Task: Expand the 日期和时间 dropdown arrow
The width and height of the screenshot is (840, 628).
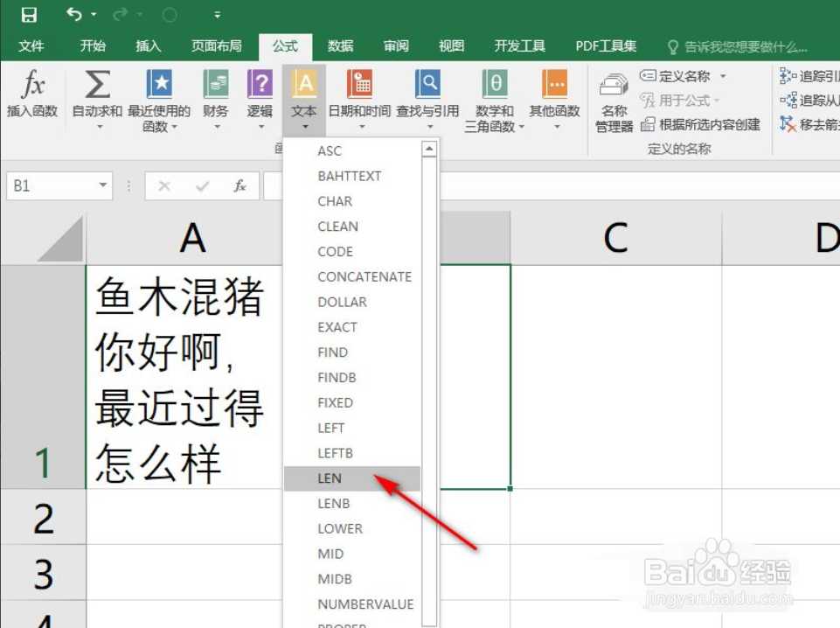Action: point(362,128)
